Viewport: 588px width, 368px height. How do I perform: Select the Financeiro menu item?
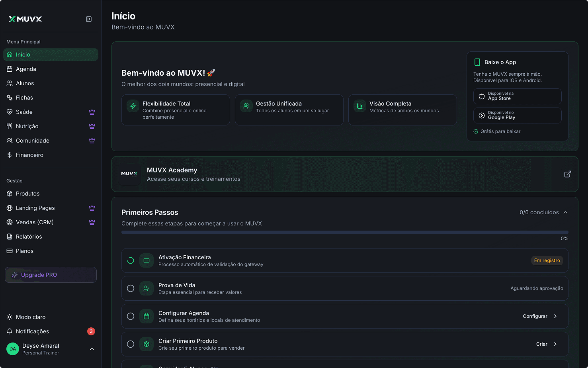pyautogui.click(x=29, y=155)
